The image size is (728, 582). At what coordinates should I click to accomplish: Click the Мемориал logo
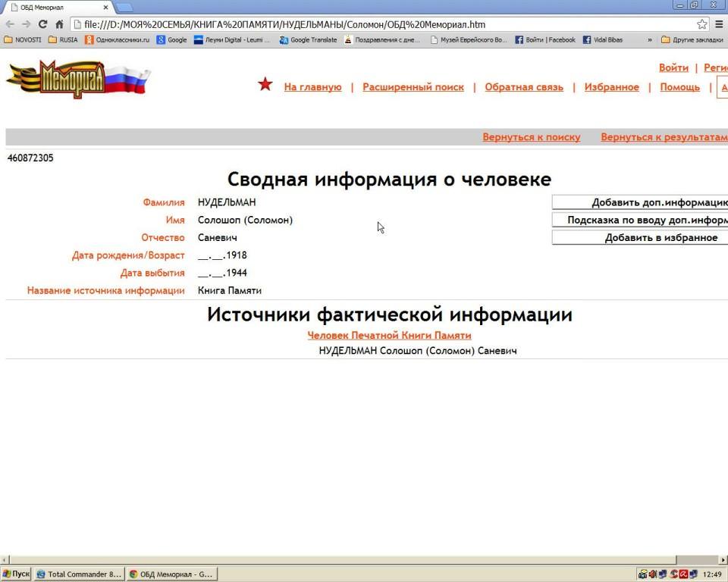[76, 80]
